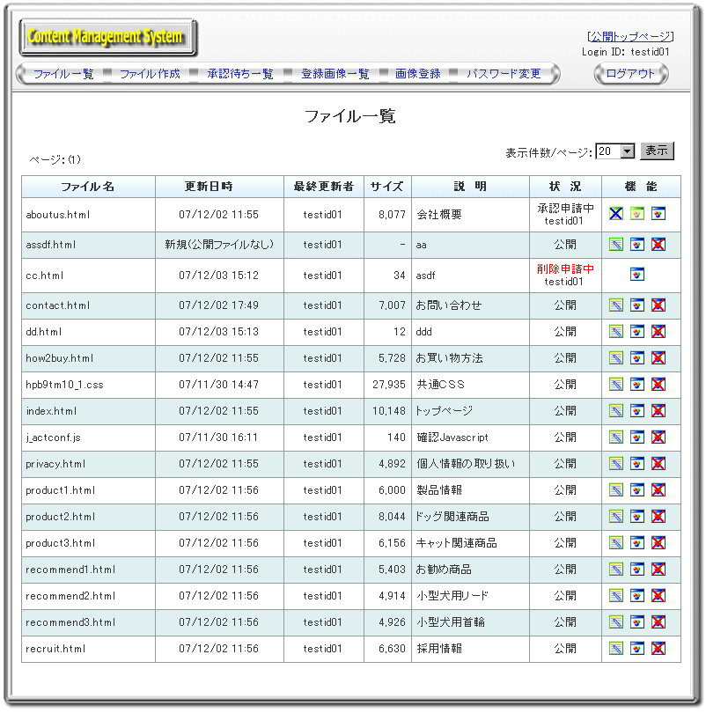Screen dimensions: 706x728
Task: Edit the assdf.html file
Action: point(616,244)
